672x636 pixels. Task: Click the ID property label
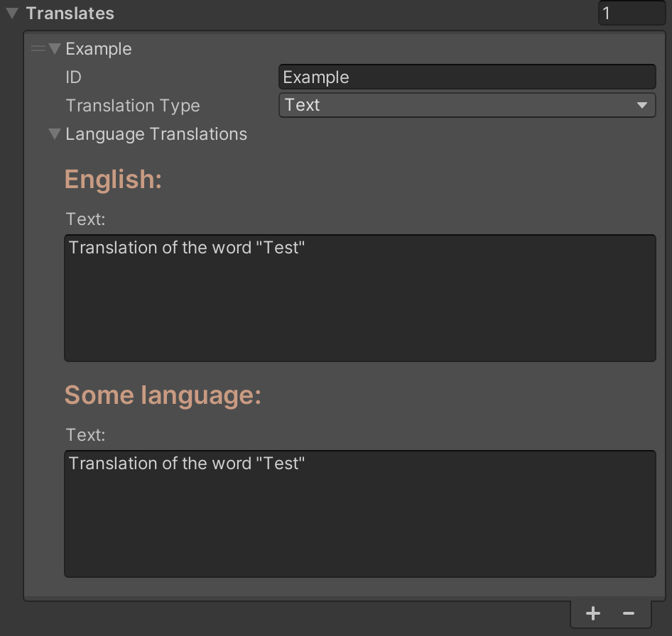point(74,77)
